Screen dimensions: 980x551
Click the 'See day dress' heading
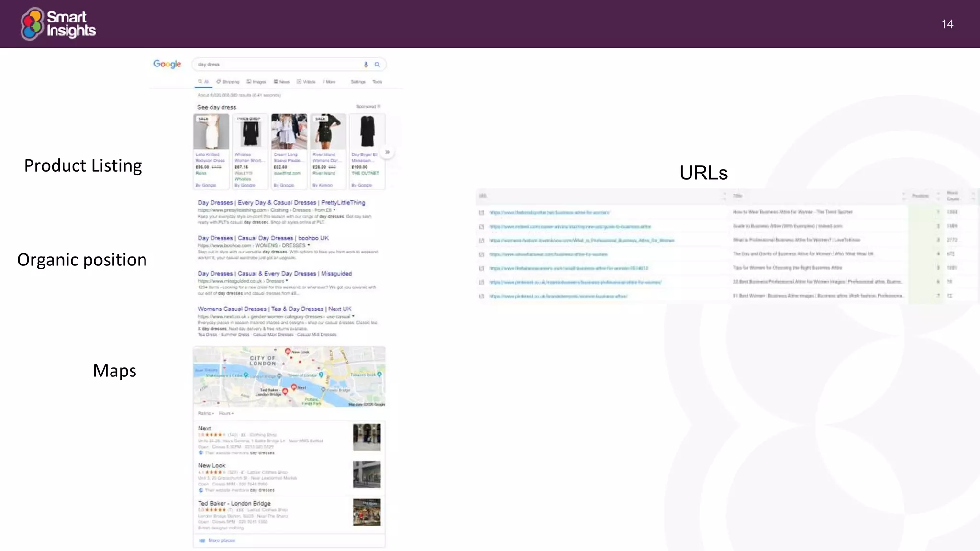[x=217, y=107]
